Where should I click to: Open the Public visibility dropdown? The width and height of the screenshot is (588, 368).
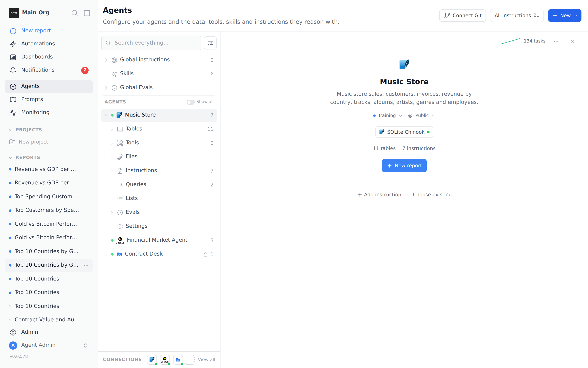[422, 115]
